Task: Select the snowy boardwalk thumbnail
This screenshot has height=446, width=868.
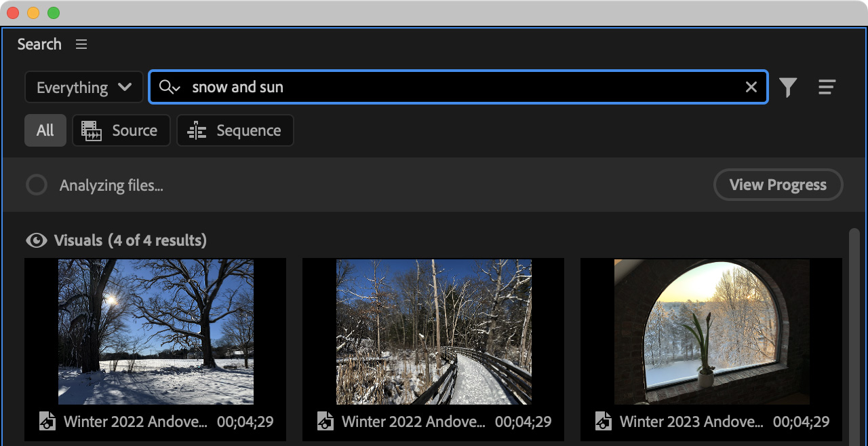Action: [x=433, y=332]
